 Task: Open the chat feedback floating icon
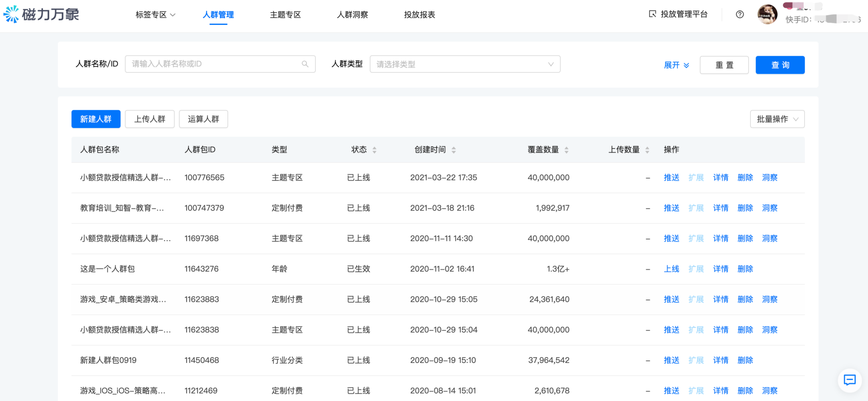pyautogui.click(x=849, y=380)
